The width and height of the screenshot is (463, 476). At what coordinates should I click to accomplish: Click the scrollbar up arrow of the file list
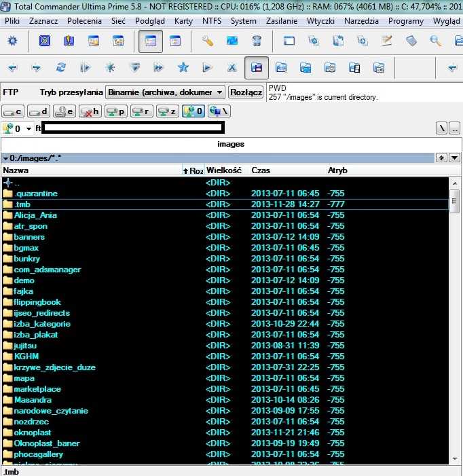(x=454, y=183)
